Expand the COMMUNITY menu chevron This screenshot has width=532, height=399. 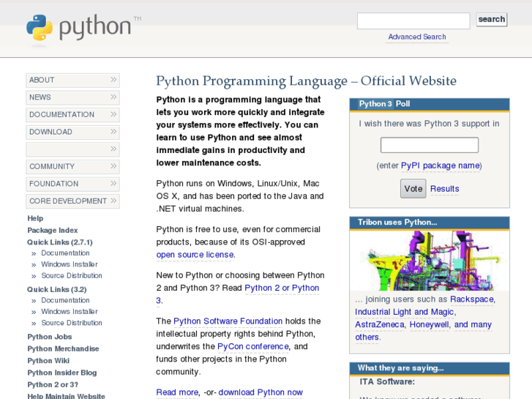(x=113, y=166)
